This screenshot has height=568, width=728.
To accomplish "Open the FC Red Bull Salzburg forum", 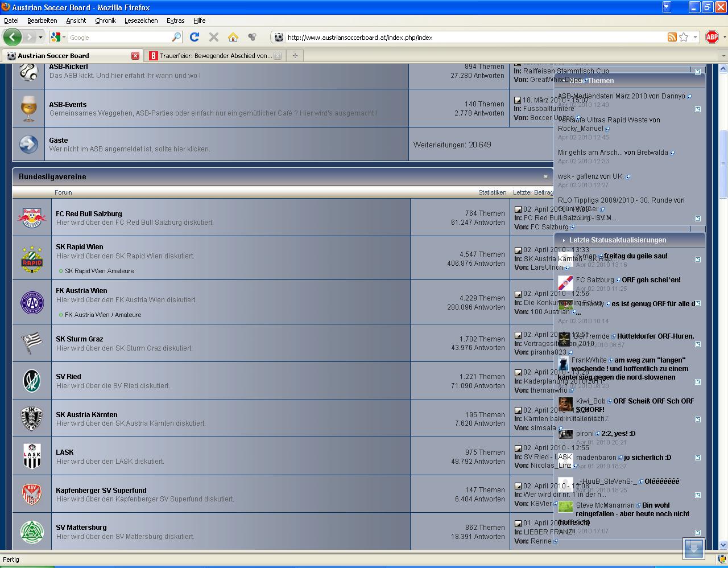I will [89, 214].
